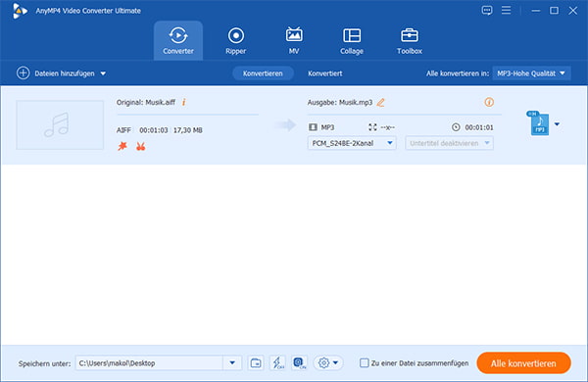Rename output with the pencil icon
Image resolution: width=588 pixels, height=382 pixels.
click(380, 102)
